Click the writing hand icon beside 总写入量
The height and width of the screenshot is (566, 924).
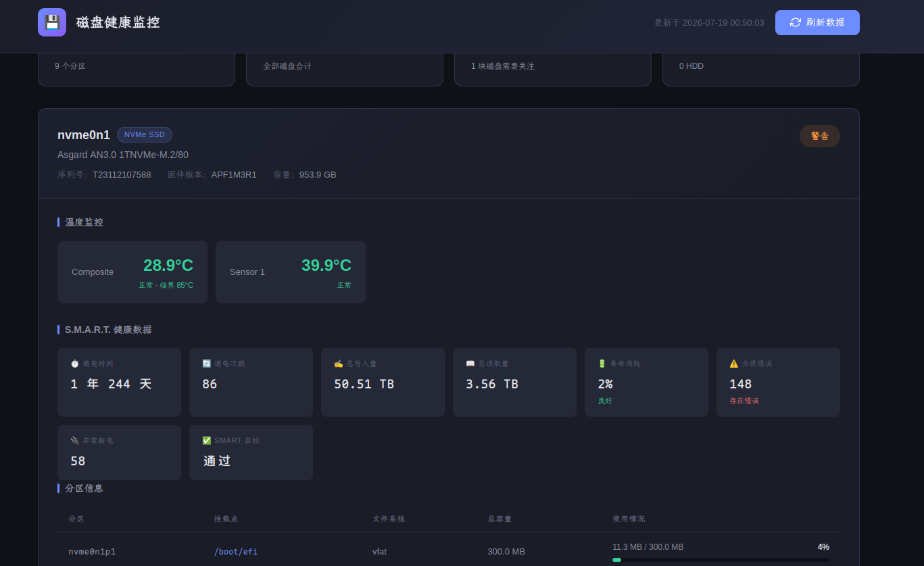[x=339, y=363]
